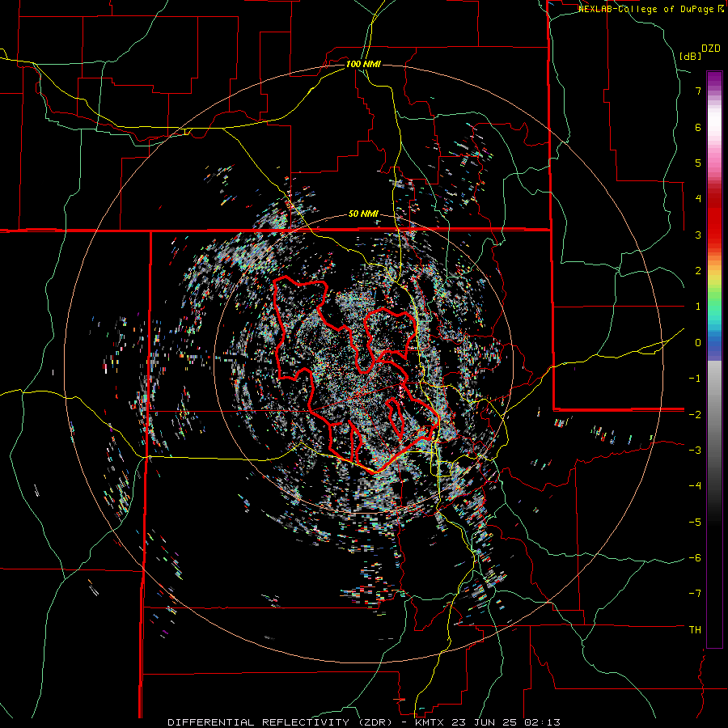728x728 pixels.
Task: Click the Differential Reflectivity KMTX caption
Action: (364, 722)
